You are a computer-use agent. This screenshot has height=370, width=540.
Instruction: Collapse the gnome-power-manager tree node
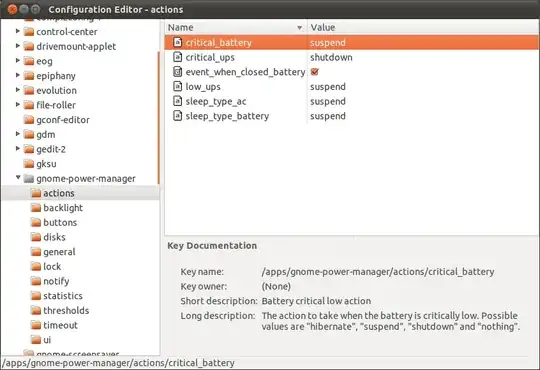(x=18, y=178)
